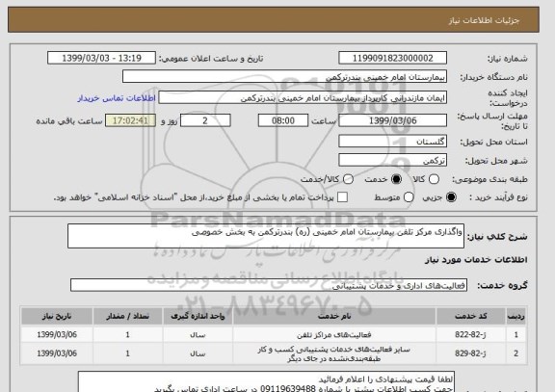
Task: Click remaining time field 17:02:41
Action: [131, 120]
